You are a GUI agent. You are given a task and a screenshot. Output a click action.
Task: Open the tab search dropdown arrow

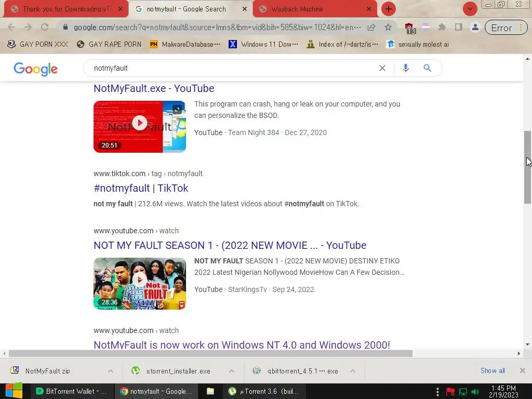point(470,9)
